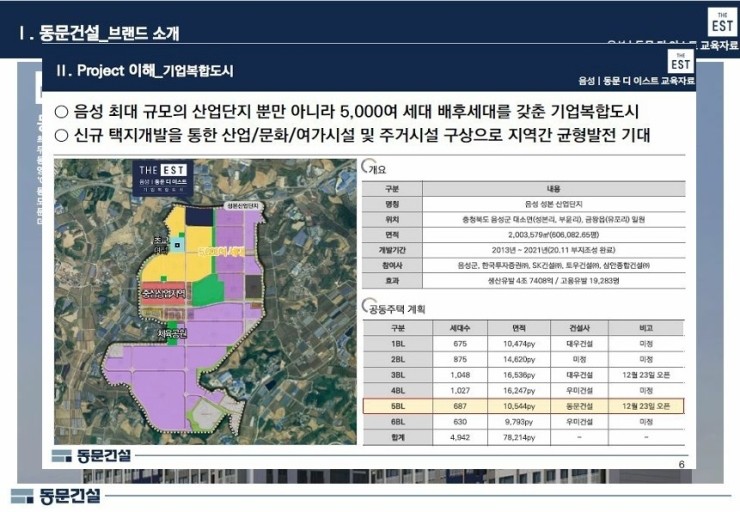Click the 공동주택 계획 section heading
Viewport: 740px width, 512px height.
[397, 310]
